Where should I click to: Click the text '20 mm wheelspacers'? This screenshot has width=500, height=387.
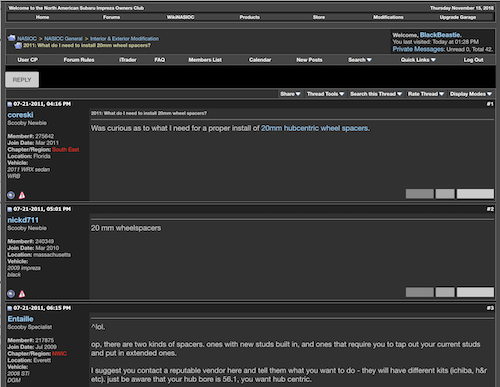(x=126, y=228)
